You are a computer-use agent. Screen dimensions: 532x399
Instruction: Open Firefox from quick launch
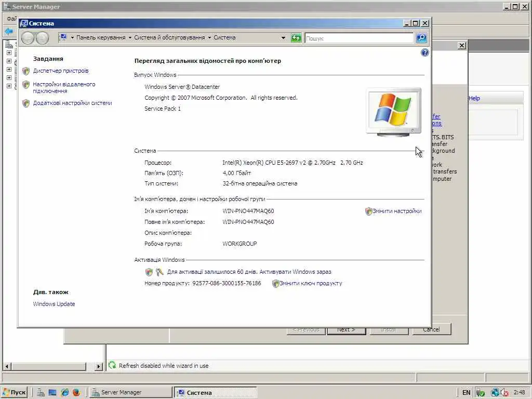76,393
